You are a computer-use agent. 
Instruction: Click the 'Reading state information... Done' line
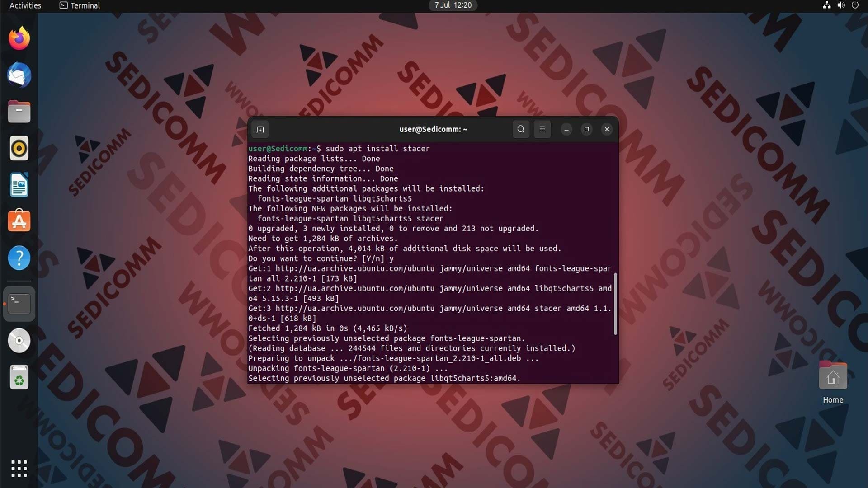(323, 178)
